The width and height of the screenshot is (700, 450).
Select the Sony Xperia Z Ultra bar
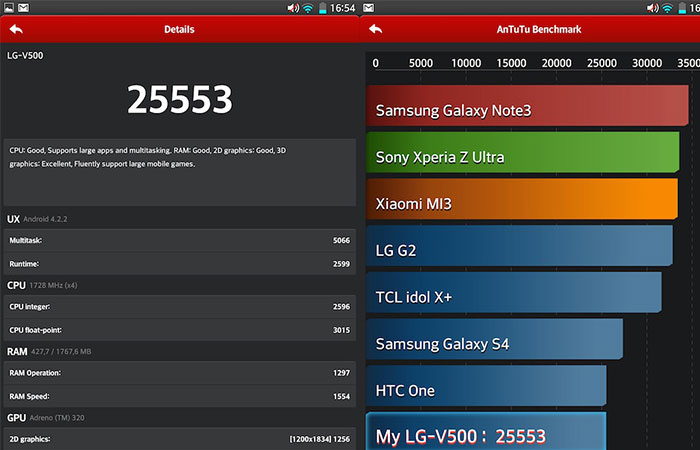pos(522,156)
